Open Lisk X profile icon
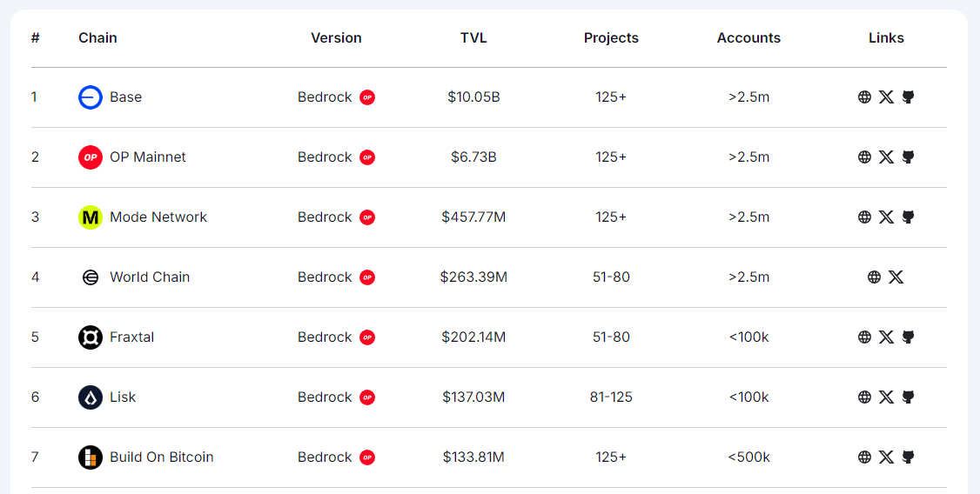This screenshot has height=494, width=980. (886, 397)
